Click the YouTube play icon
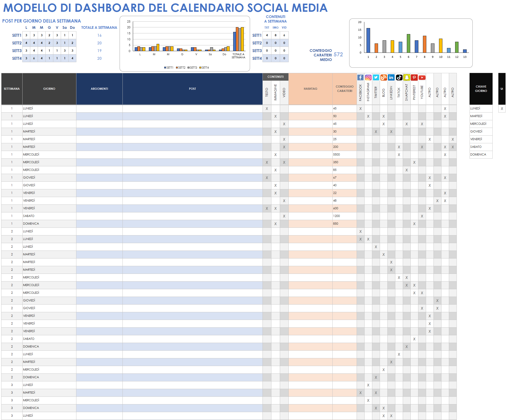This screenshot has width=507, height=420. (x=422, y=78)
